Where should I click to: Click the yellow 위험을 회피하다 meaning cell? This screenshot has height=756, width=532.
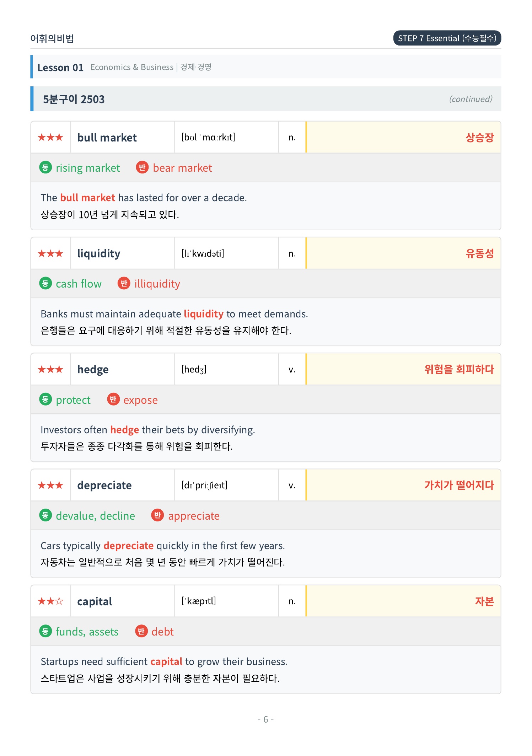click(x=403, y=369)
